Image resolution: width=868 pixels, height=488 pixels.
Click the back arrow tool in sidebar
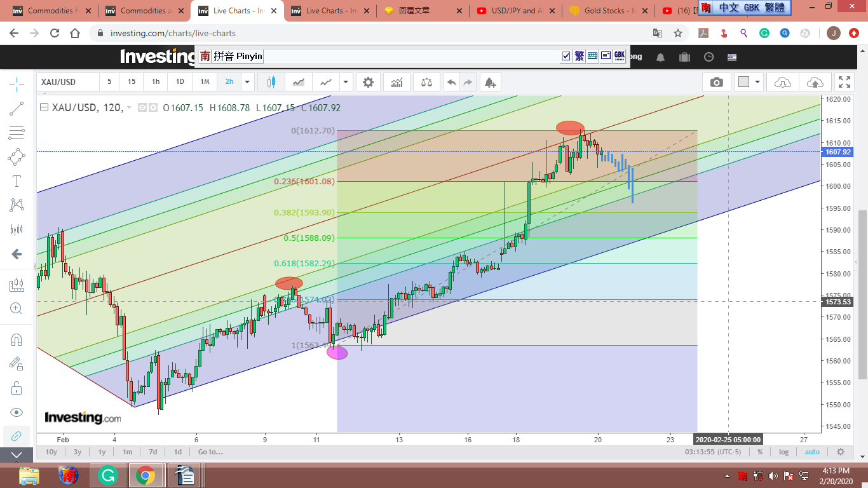coord(17,254)
